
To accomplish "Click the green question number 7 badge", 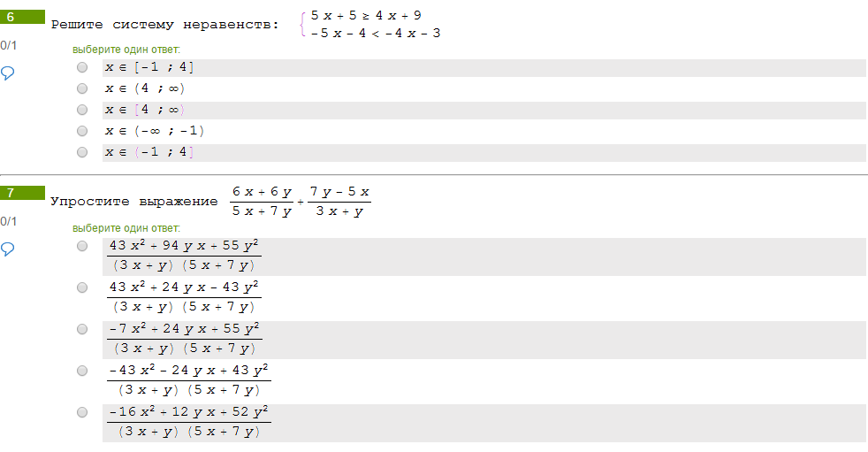I will (22, 193).
